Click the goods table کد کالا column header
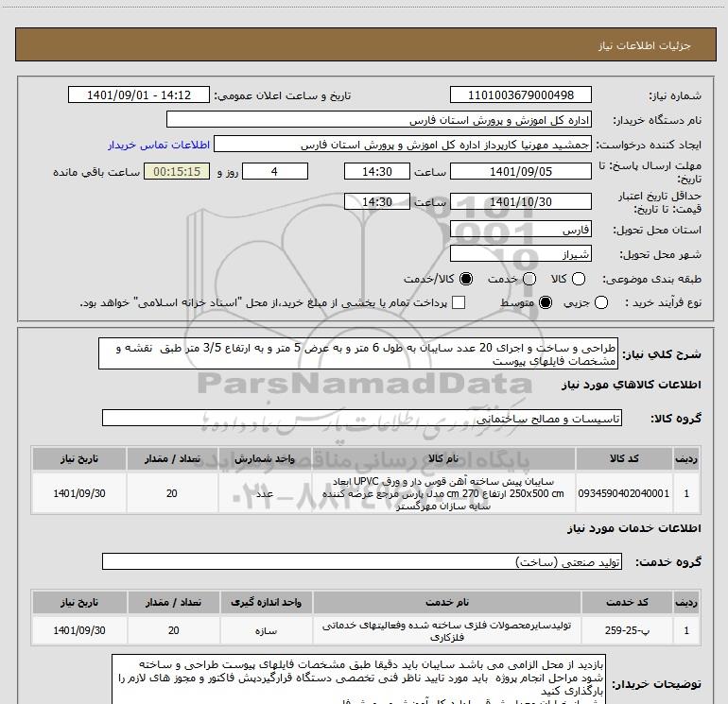Image resolution: width=728 pixels, height=704 pixels. (x=624, y=458)
